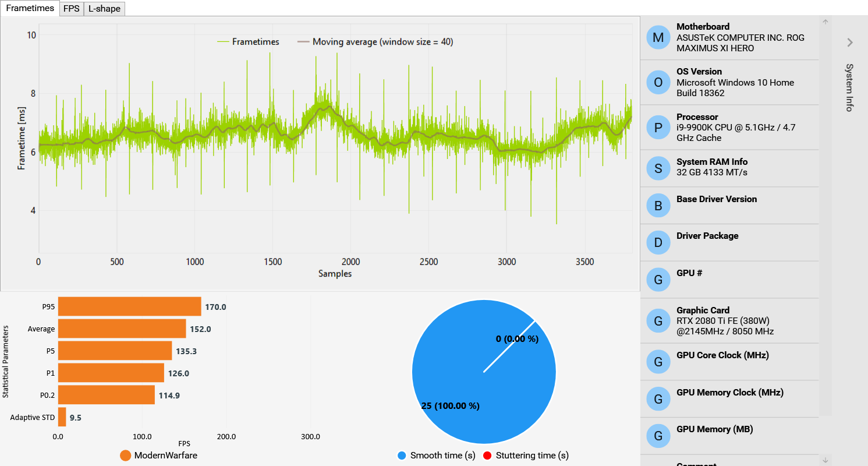868x466 pixels.
Task: Click the Frametime [ms] axis title
Action: 22,139
